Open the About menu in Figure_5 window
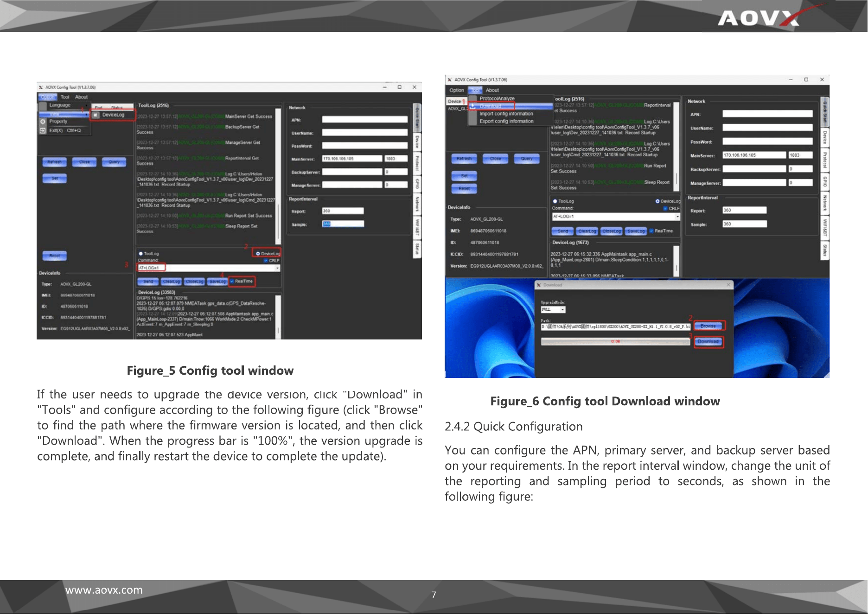868x614 pixels. point(82,97)
